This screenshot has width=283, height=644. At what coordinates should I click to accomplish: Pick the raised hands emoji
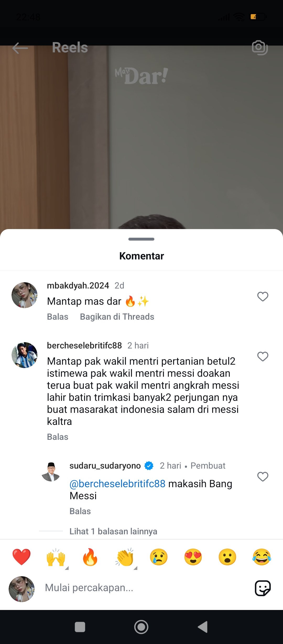(x=56, y=557)
